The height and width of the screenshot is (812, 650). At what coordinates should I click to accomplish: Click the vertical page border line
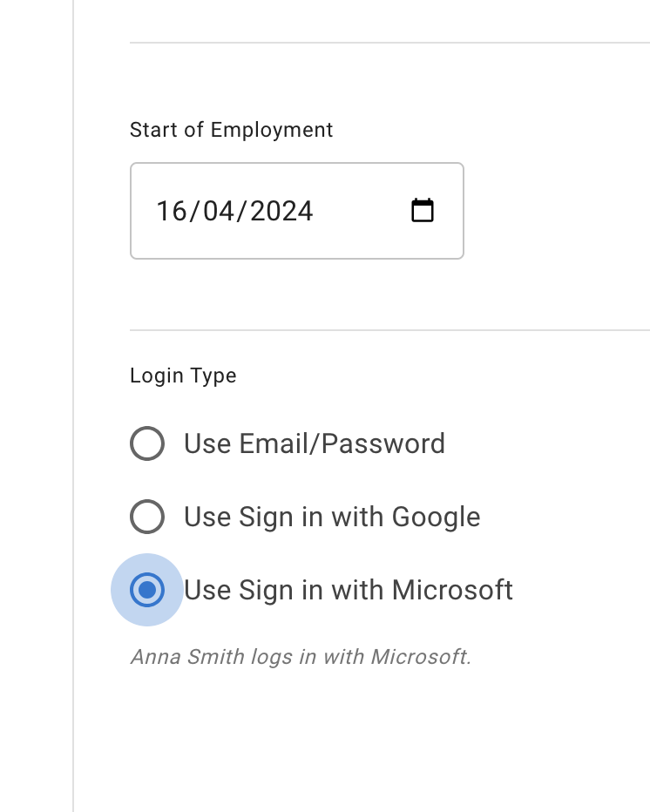[x=73, y=406]
